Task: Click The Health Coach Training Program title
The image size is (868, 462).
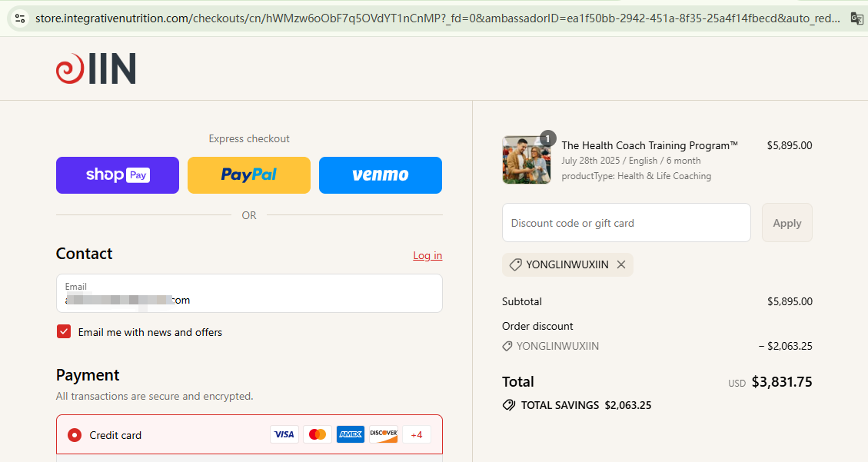Action: pyautogui.click(x=650, y=145)
